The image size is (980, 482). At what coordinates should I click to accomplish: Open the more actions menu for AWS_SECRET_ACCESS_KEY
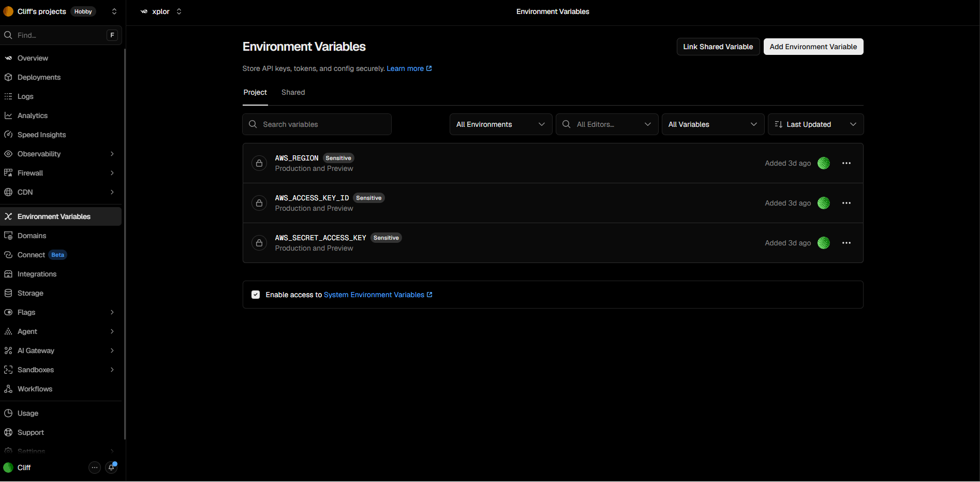(x=847, y=243)
